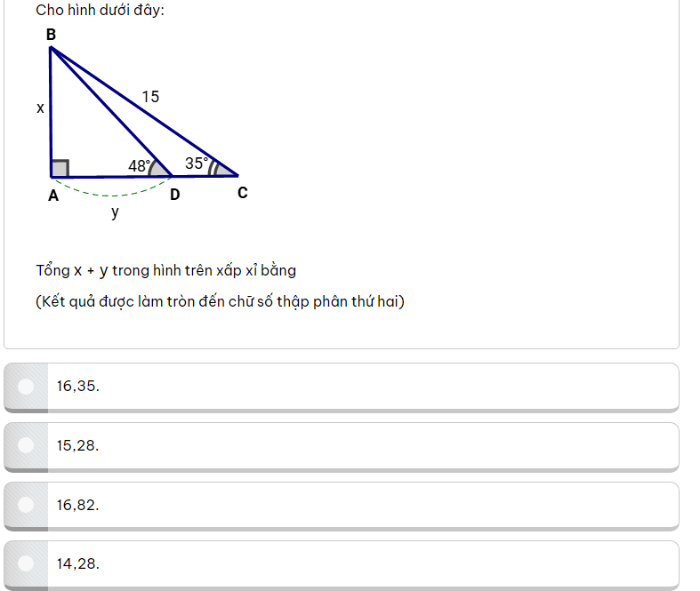
Task: Click the answer text "14,28."
Action: pos(78,563)
